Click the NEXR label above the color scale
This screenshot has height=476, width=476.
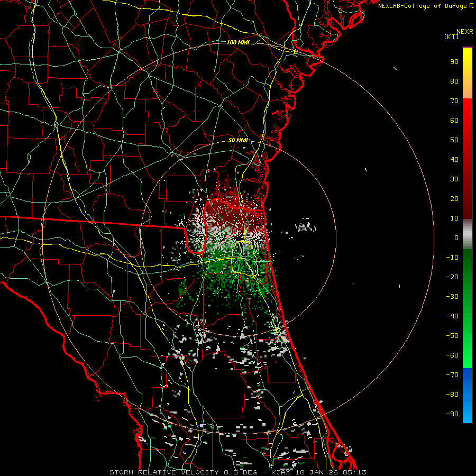point(465,32)
